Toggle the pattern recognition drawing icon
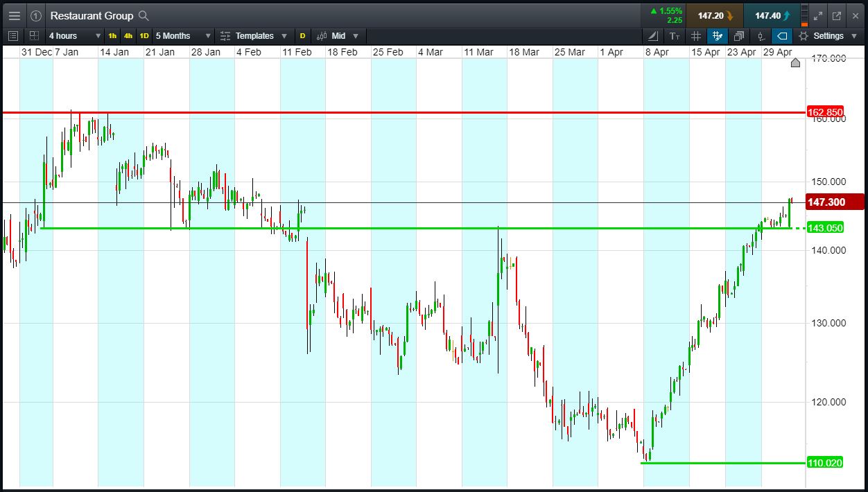 click(x=718, y=36)
